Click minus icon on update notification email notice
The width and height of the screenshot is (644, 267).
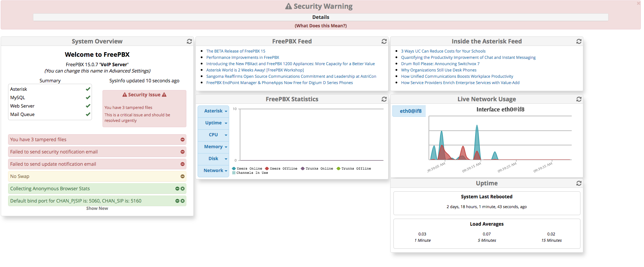pos(182,164)
